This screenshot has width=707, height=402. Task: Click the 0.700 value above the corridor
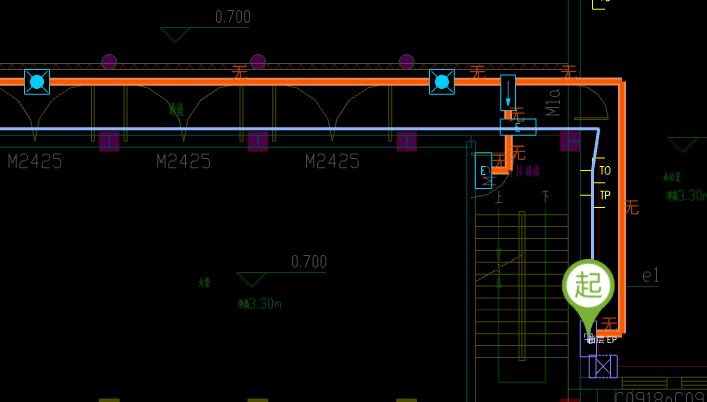tap(233, 17)
